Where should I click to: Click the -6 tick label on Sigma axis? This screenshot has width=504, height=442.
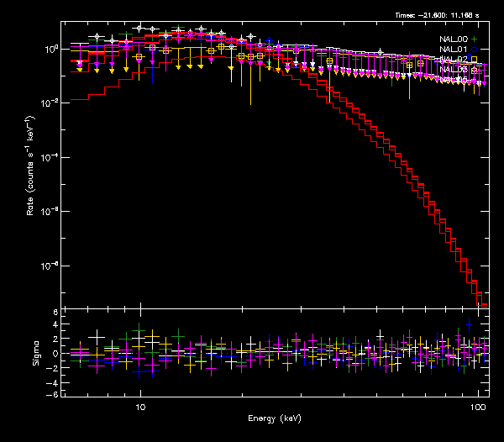point(53,395)
